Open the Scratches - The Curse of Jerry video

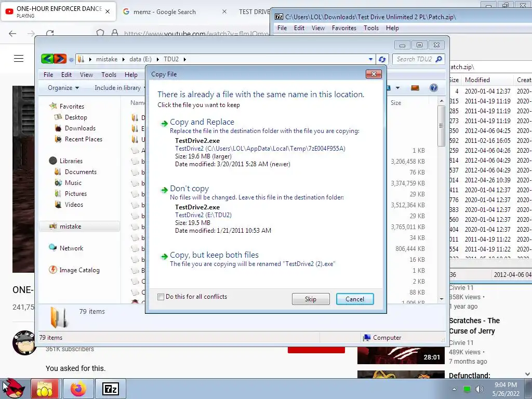(474, 326)
